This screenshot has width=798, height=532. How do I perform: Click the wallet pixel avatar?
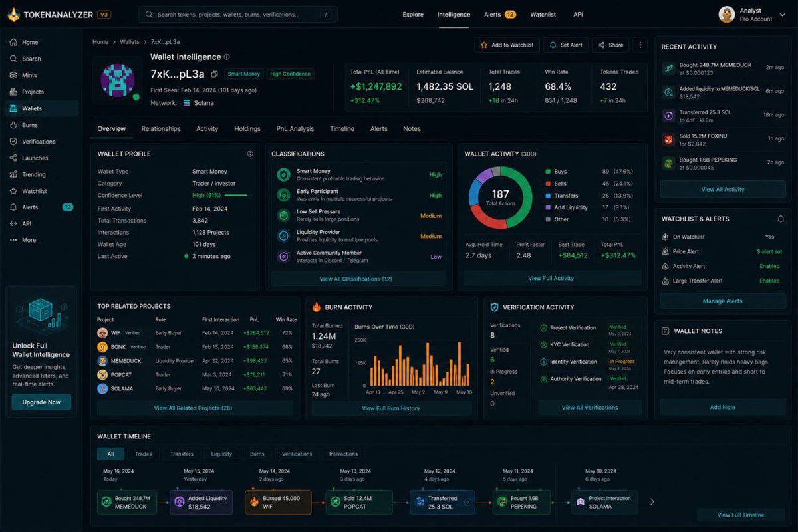point(118,80)
